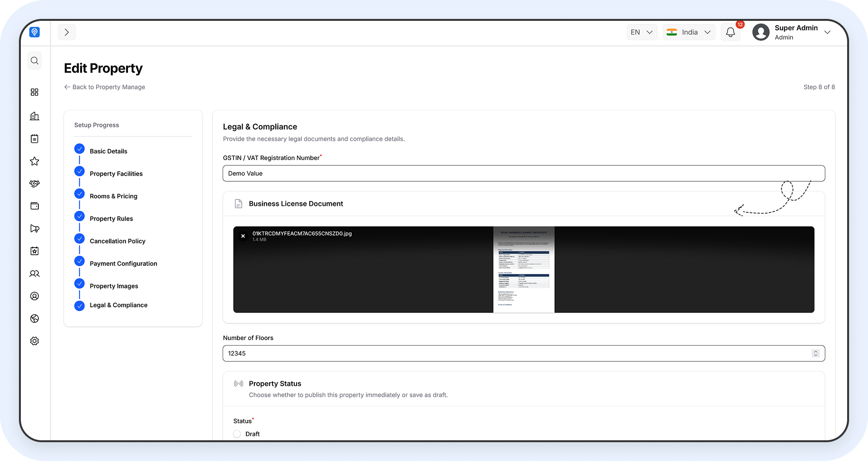Go to the Payment Configuration step
This screenshot has height=463, width=868.
[x=123, y=264]
